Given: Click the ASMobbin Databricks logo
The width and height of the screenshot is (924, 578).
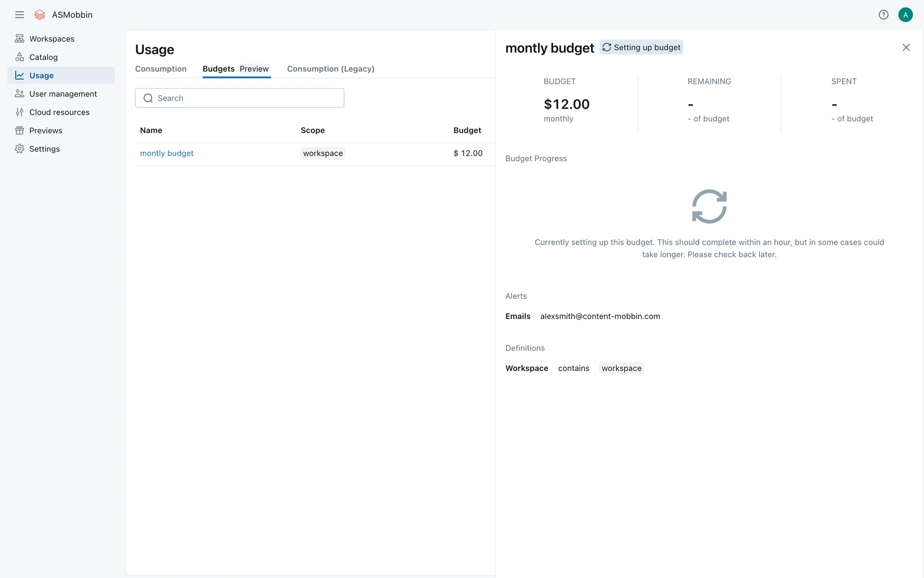Looking at the screenshot, I should pyautogui.click(x=40, y=15).
